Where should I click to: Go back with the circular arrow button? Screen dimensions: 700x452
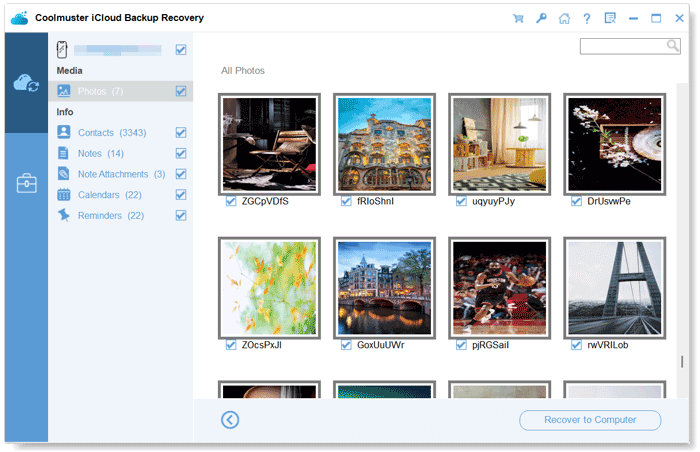230,420
